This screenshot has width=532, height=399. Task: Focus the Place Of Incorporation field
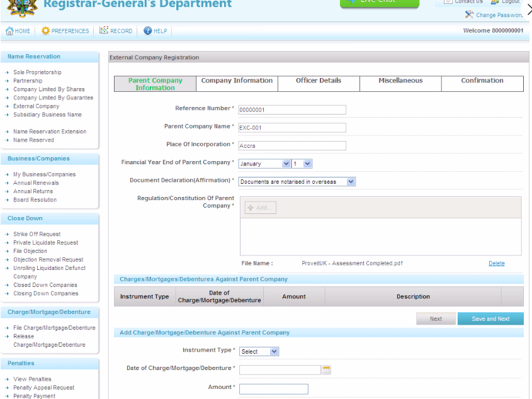point(292,146)
